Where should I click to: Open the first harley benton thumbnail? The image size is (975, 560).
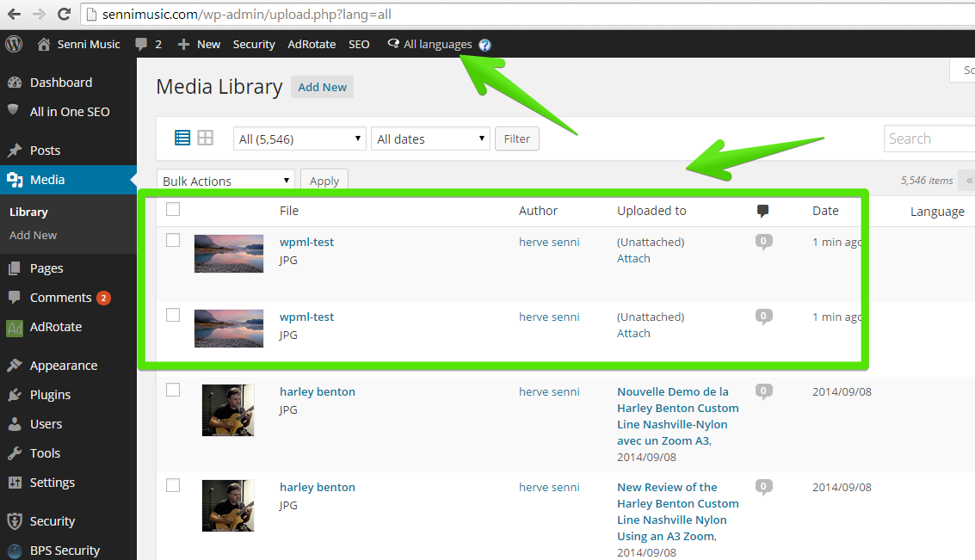click(x=228, y=410)
